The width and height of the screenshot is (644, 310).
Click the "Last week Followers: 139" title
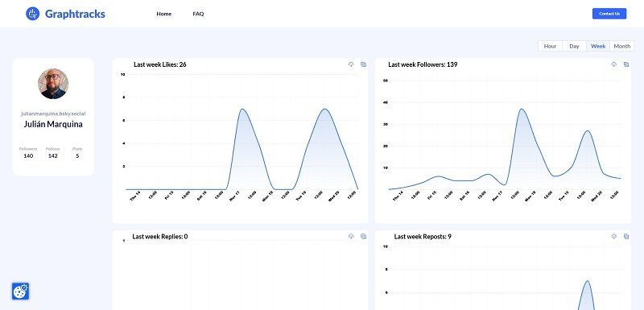pos(423,64)
